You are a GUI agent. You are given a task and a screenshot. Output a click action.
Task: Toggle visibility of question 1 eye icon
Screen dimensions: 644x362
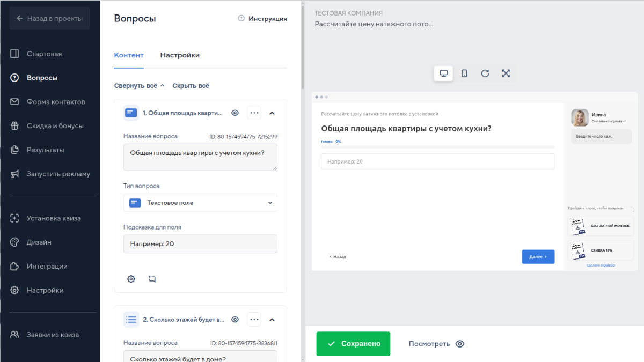tap(235, 113)
